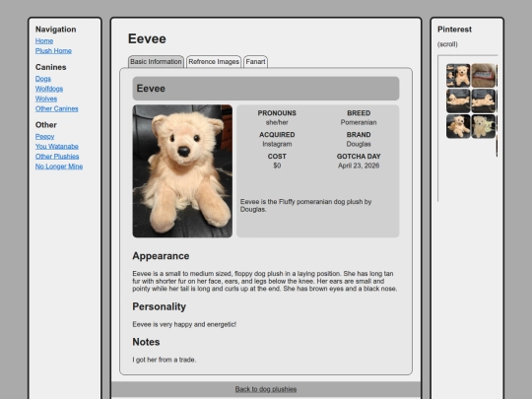Click 'Eevee is very happy and energetic!' text
Screen dimensions: 532x399
coord(184,324)
